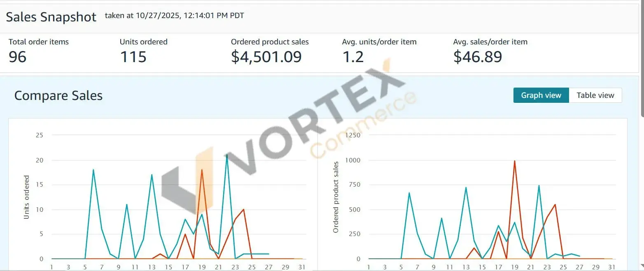Viewport: 644px width, 271px height.
Task: Click red line peak at day 19 in Units chart
Action: (x=202, y=170)
